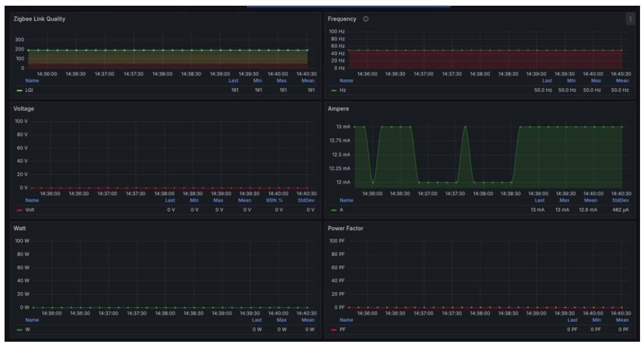Toggle Volt series via legend label
Image resolution: width=644 pixels, height=348 pixels.
pos(30,210)
